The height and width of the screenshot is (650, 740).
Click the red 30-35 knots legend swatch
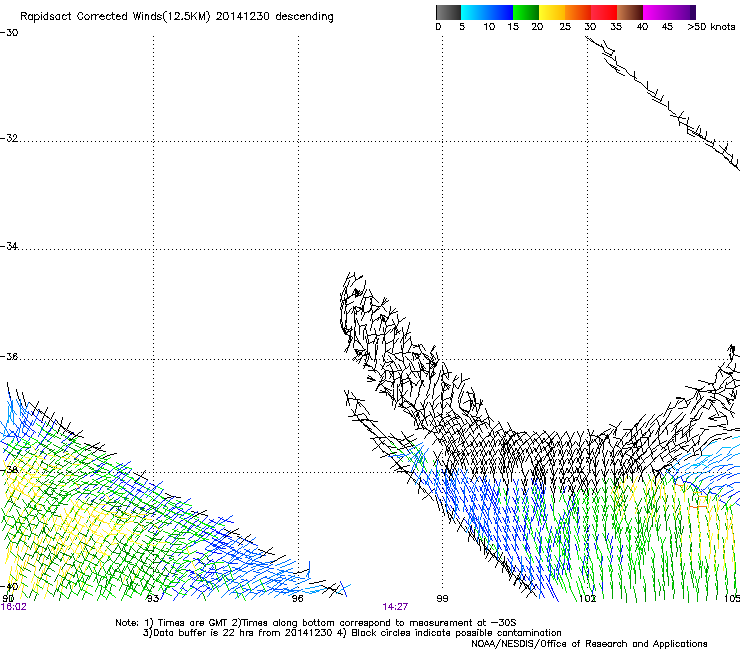tap(604, 12)
